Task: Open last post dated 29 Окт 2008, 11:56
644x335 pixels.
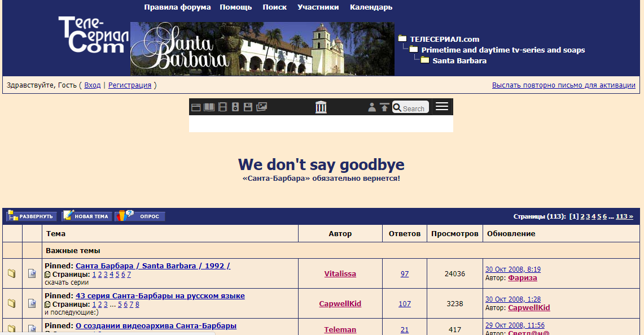Action: coord(515,325)
